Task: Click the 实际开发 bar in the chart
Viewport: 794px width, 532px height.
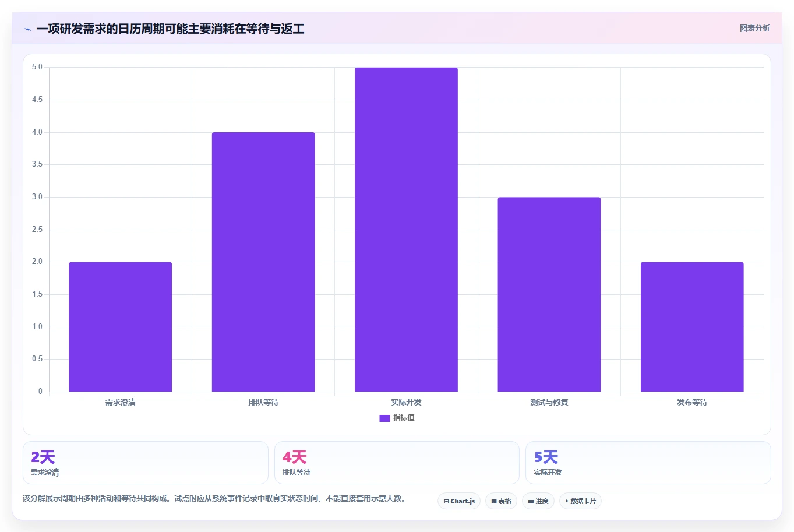Action: tap(406, 230)
